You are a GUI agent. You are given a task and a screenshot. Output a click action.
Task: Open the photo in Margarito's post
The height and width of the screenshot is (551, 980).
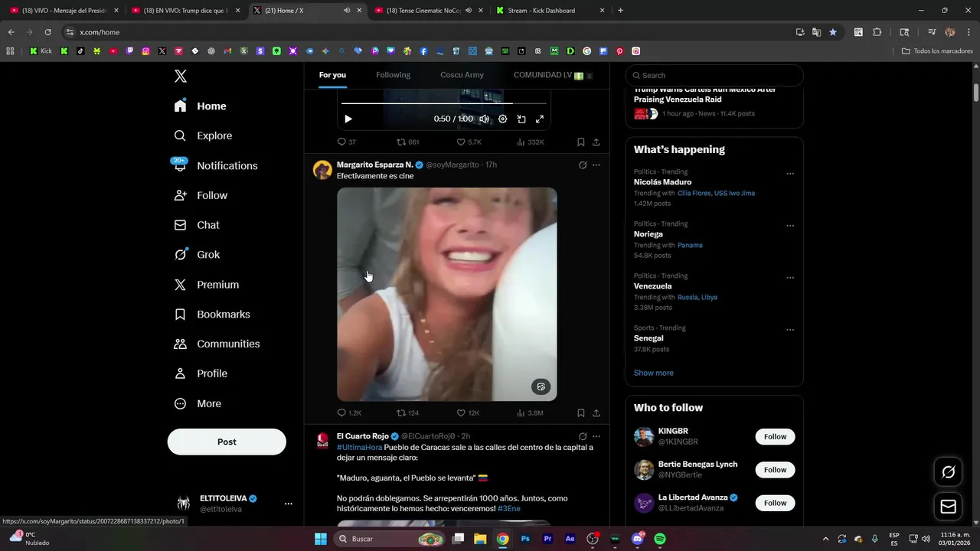(x=447, y=294)
